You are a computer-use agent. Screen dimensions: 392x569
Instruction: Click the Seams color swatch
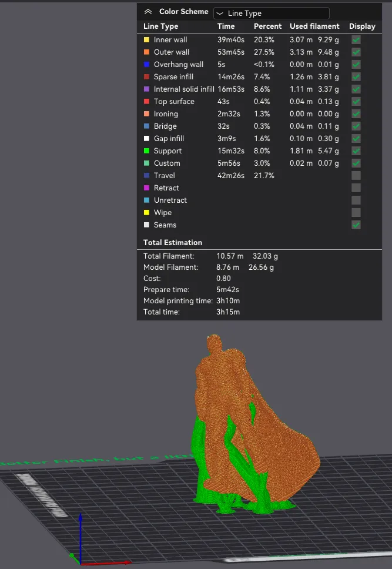coord(147,225)
